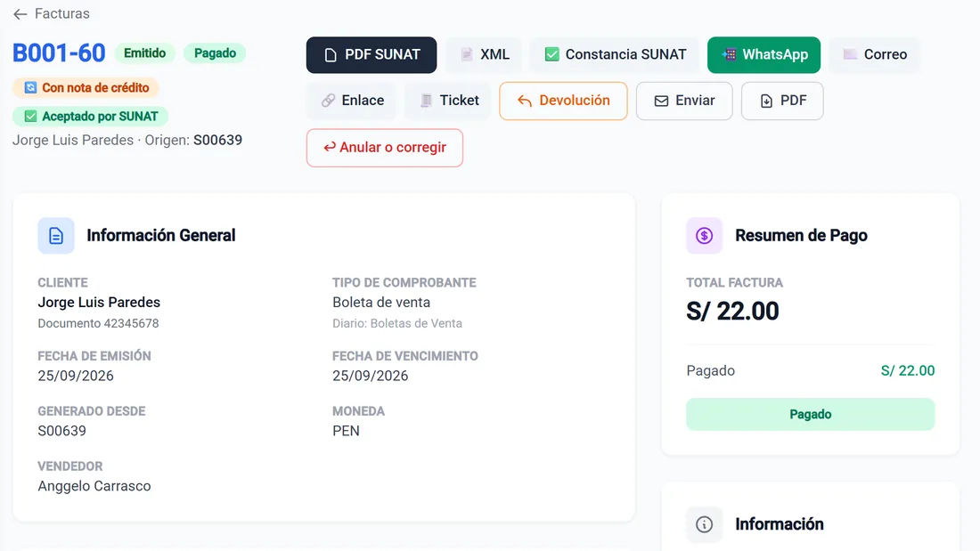Go back using the Facturas arrow
Screen dimensions: 980x551
click(x=20, y=13)
